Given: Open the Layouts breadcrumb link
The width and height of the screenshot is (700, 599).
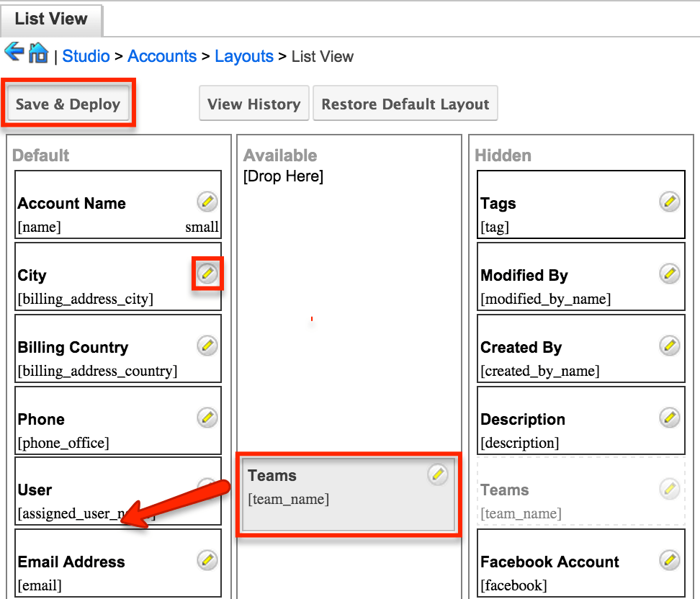Looking at the screenshot, I should pos(244,56).
